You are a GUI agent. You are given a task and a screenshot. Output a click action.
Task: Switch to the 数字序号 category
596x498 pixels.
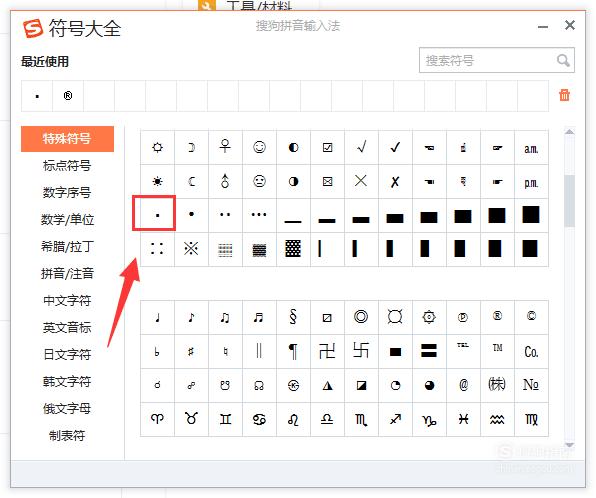[67, 193]
